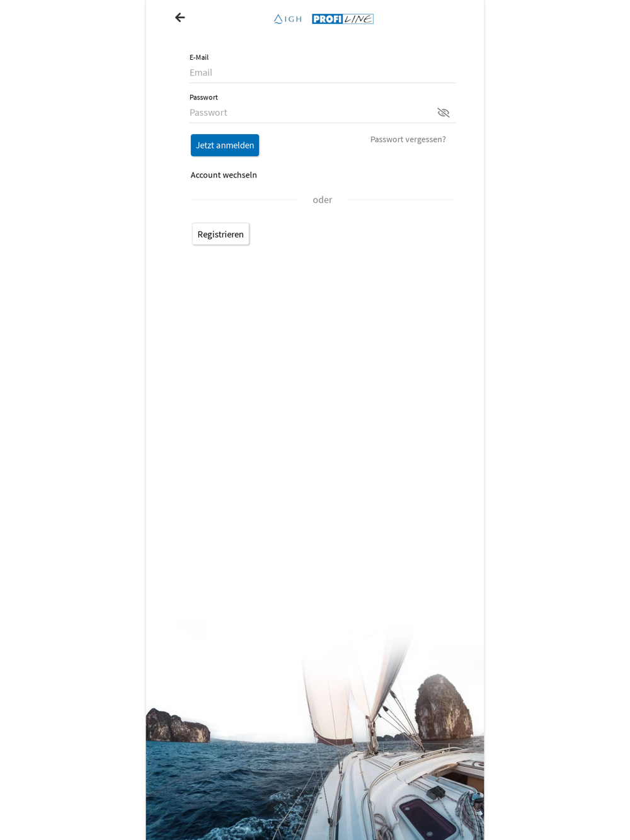The width and height of the screenshot is (630, 840).
Task: Go back using the arrow icon
Action: point(180,18)
